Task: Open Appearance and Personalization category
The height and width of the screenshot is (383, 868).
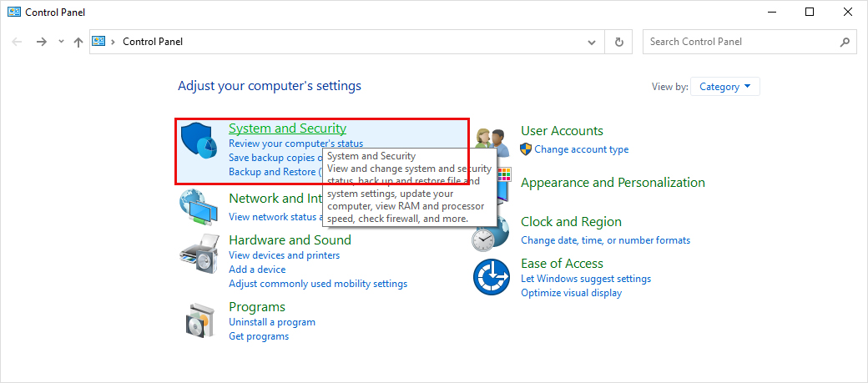Action: 613,182
